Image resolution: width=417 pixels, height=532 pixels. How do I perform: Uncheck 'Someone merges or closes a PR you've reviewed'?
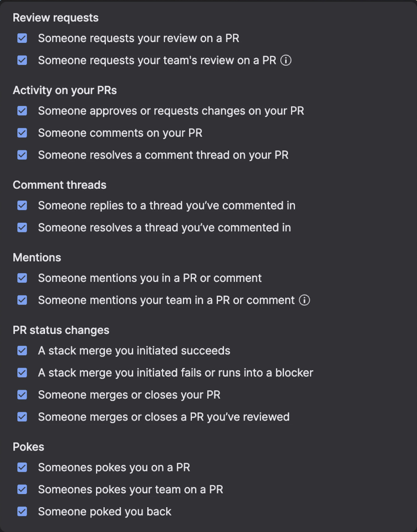pyautogui.click(x=22, y=417)
